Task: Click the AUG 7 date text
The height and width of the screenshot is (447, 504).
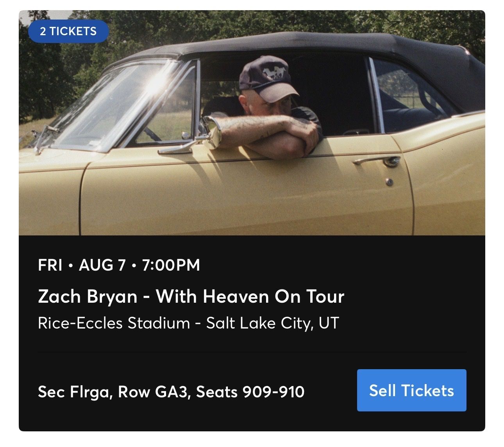Action: (102, 265)
